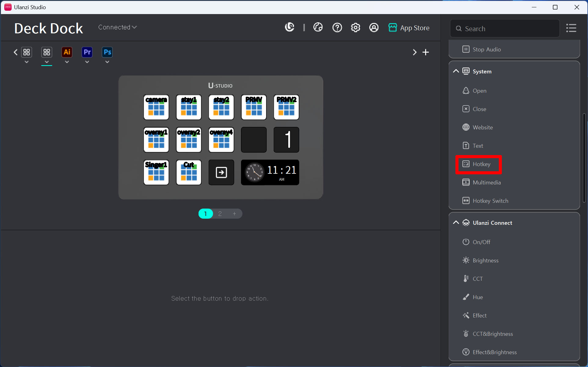
Task: Open the Connected device dropdown
Action: click(x=117, y=27)
